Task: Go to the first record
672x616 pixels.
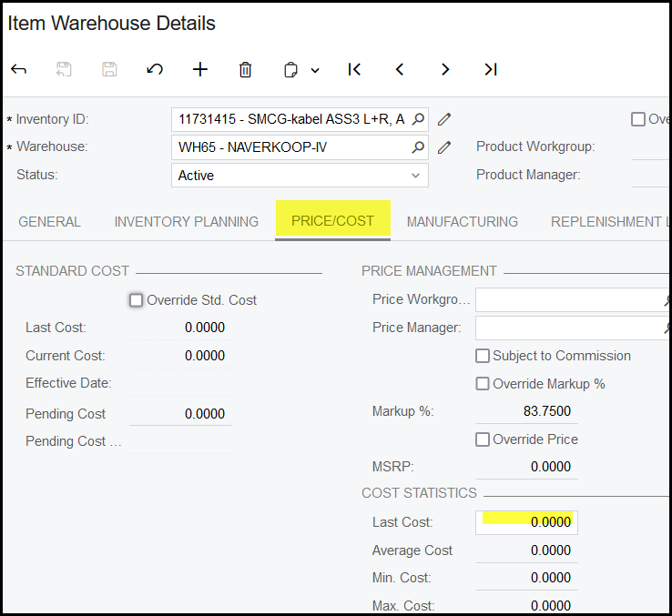Action: (x=354, y=70)
